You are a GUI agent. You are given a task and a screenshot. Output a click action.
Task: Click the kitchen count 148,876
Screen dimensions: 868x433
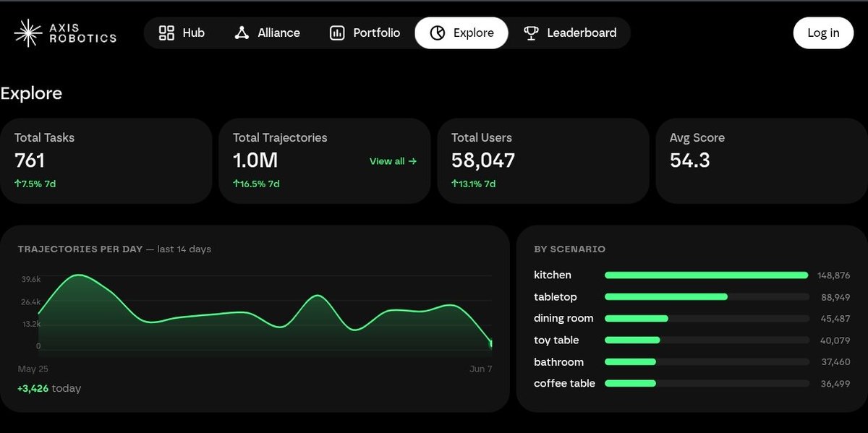[x=834, y=275]
